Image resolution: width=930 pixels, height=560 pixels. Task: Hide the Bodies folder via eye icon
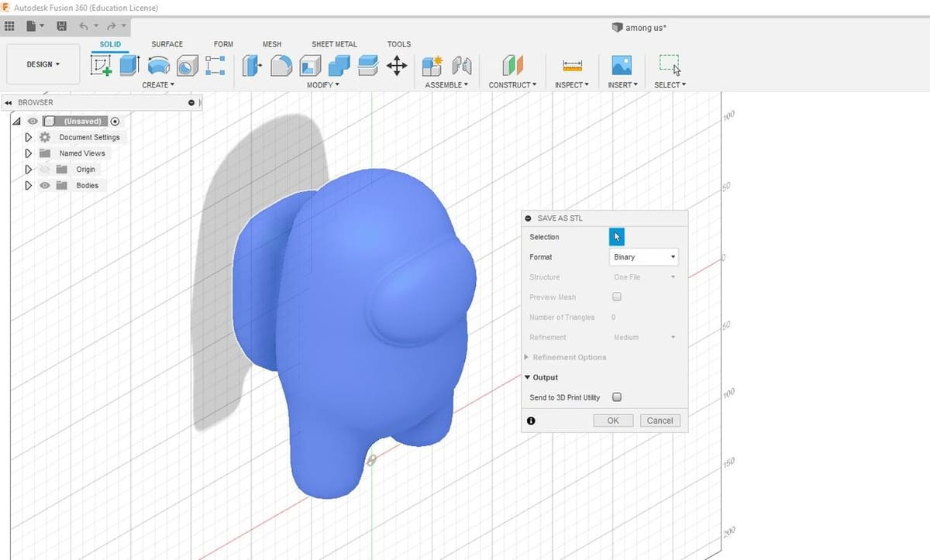[45, 186]
